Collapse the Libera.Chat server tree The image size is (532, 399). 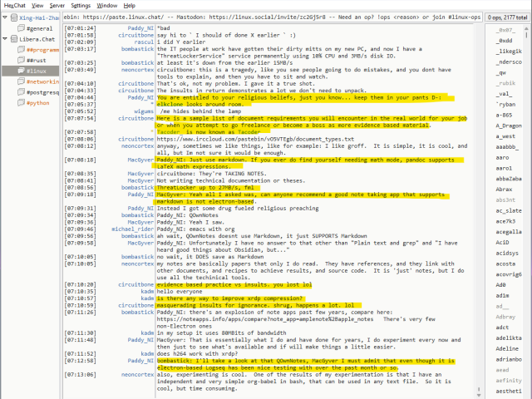(x=4, y=39)
